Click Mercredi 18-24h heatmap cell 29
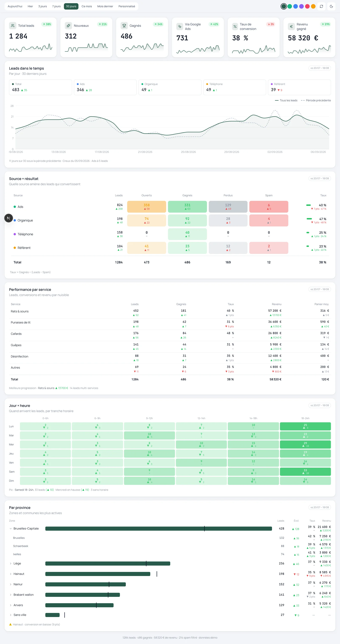340x644 pixels. coord(305,444)
